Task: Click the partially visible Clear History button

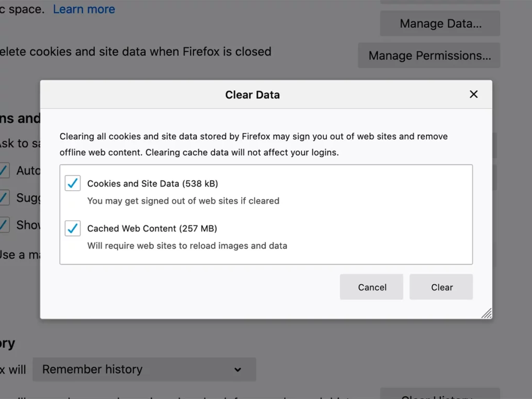Action: (x=440, y=395)
